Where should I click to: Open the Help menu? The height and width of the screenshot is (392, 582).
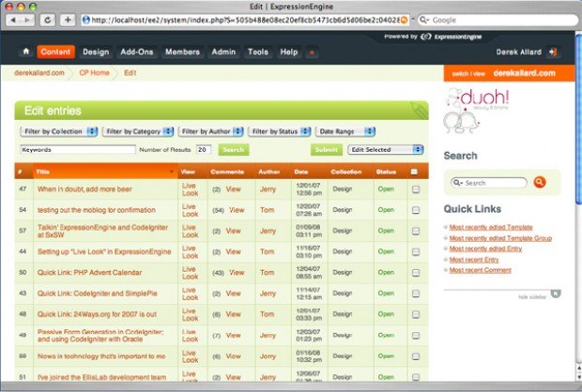[x=289, y=52]
